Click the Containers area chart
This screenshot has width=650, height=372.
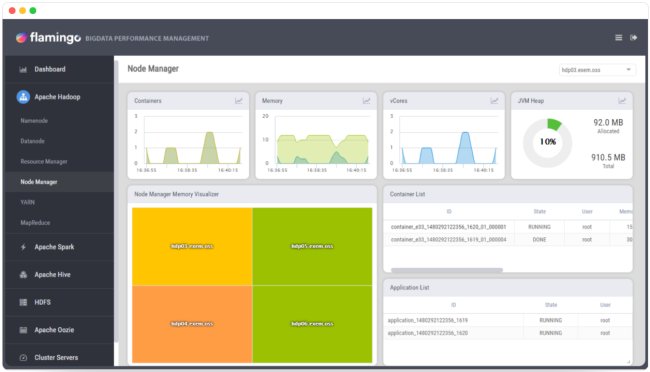point(193,140)
